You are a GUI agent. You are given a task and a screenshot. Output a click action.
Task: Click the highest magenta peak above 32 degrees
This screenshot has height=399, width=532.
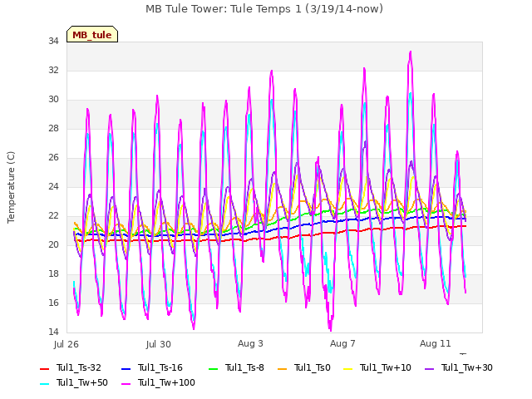[411, 52]
